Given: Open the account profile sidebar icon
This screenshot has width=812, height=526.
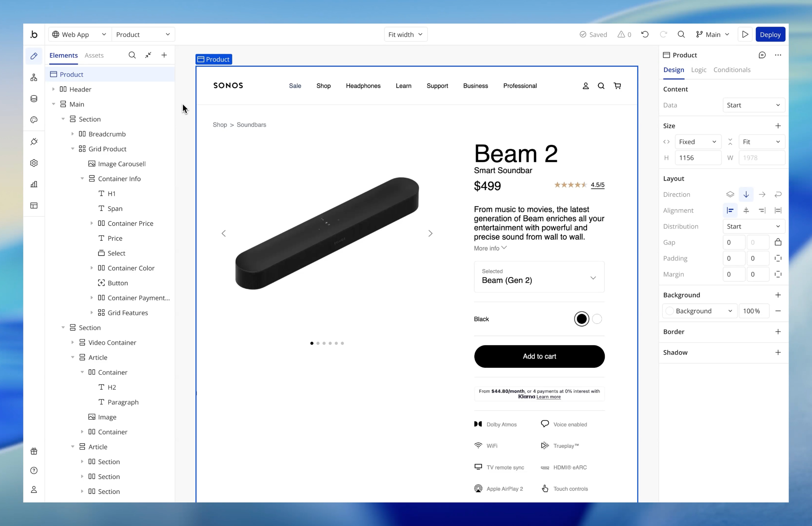Looking at the screenshot, I should point(34,489).
